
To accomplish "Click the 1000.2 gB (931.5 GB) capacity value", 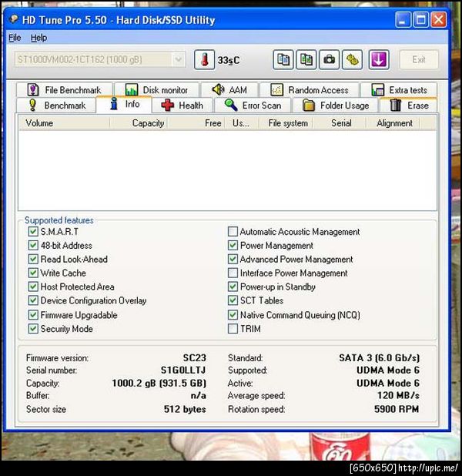I will point(159,383).
